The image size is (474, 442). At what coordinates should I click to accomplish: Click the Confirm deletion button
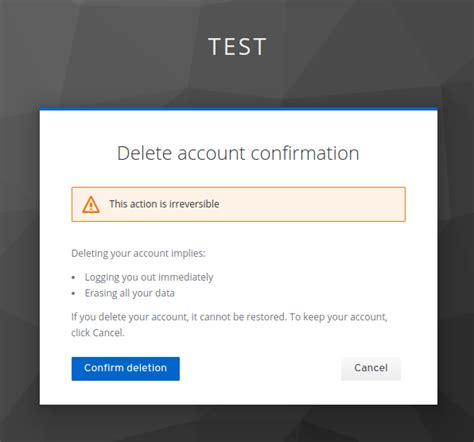(125, 369)
